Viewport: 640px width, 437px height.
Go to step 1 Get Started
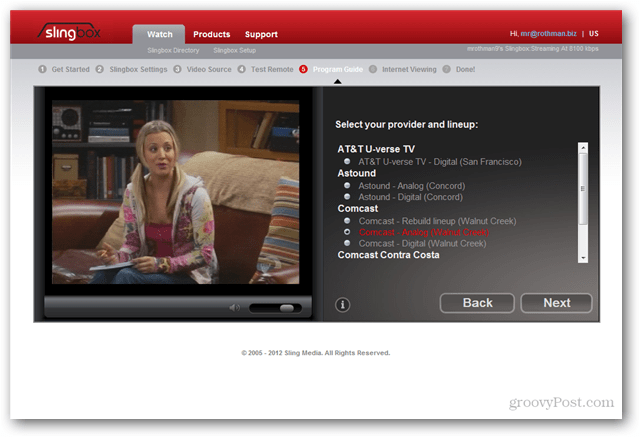pos(64,69)
